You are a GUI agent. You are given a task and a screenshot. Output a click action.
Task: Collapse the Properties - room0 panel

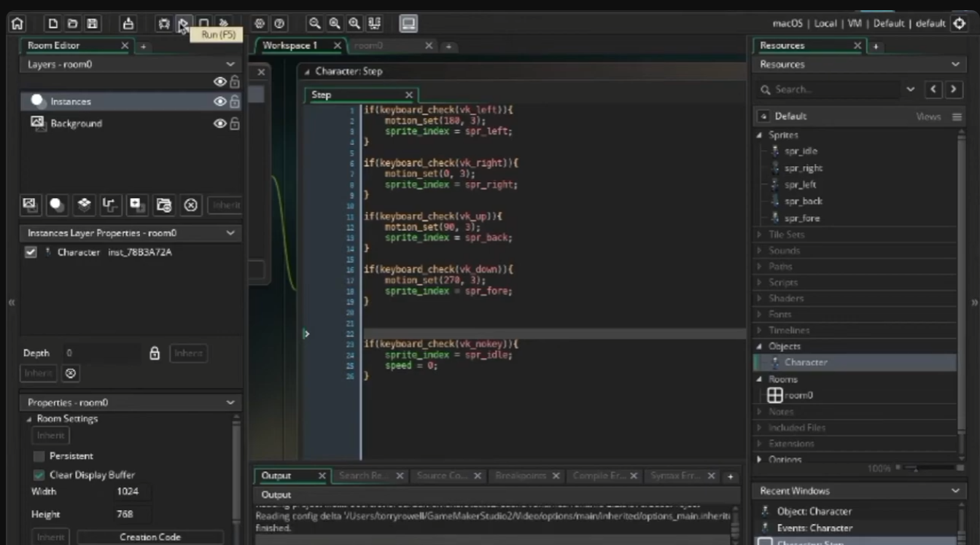point(230,402)
